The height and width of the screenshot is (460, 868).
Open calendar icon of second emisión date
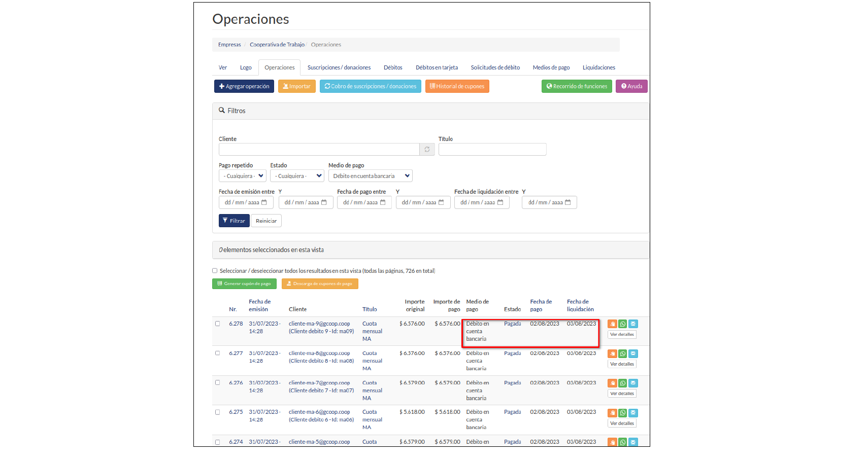coord(324,202)
